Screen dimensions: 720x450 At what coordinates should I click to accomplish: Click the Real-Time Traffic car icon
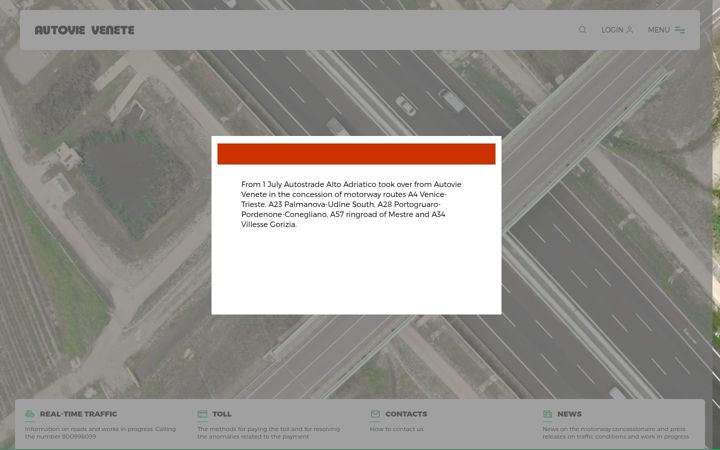point(30,414)
